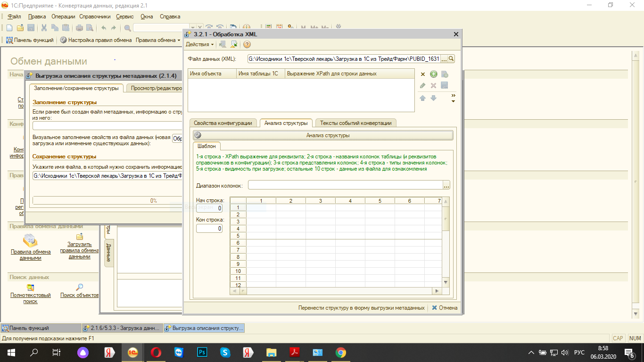Image resolution: width=644 pixels, height=362 pixels.
Task: Click the Нач строка input field
Action: click(x=209, y=208)
